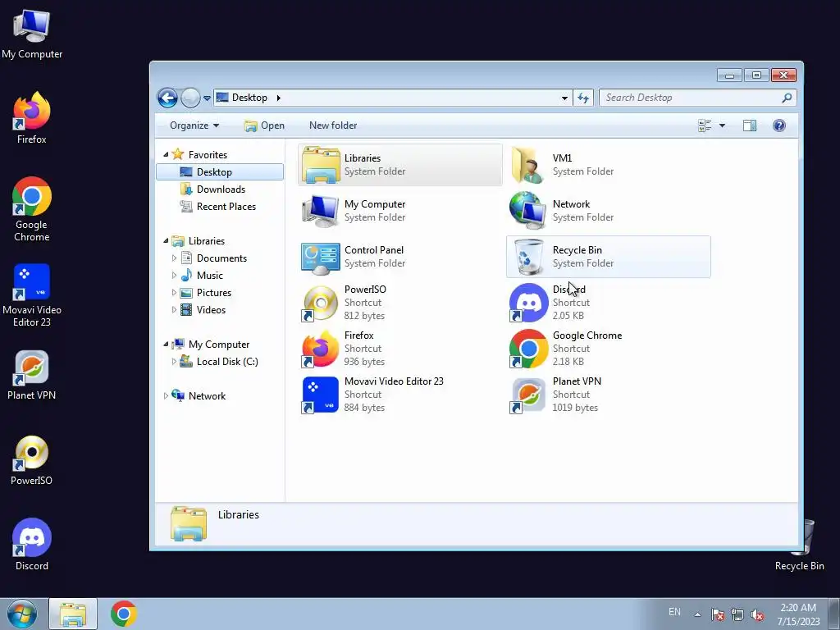Image resolution: width=840 pixels, height=630 pixels.
Task: Select the Google Chrome desktop shortcut
Action: pyautogui.click(x=32, y=209)
